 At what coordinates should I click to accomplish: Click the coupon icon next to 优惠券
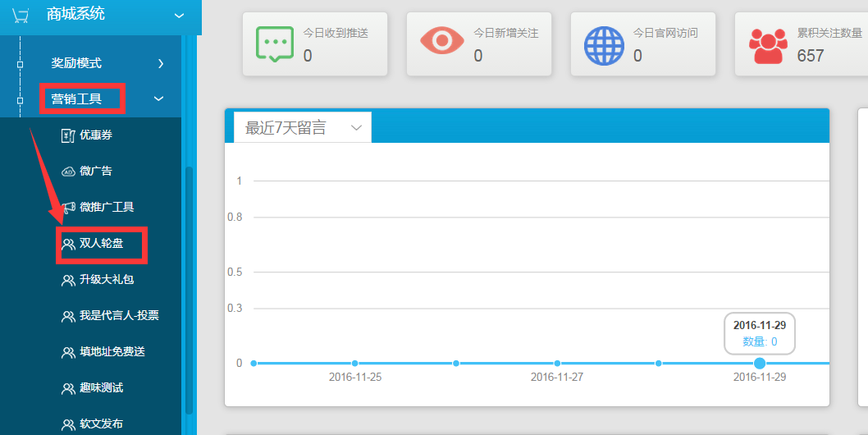pos(68,135)
